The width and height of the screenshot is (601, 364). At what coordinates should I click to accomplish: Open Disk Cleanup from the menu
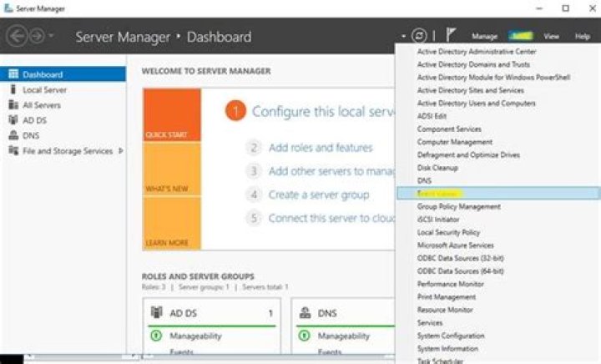437,168
